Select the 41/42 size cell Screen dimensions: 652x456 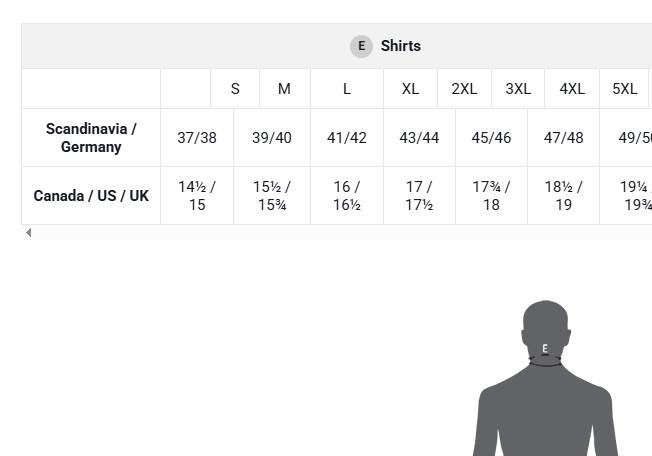[346, 138]
